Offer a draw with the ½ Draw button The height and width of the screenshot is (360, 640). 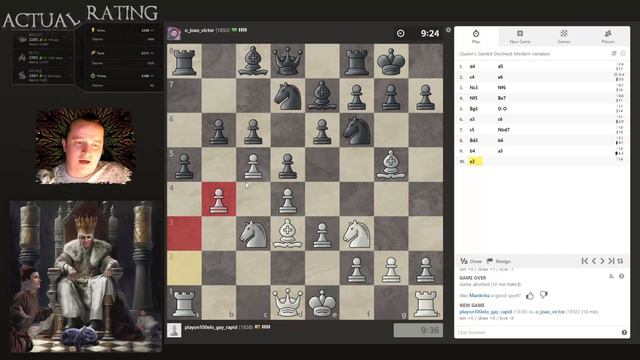[x=471, y=261]
